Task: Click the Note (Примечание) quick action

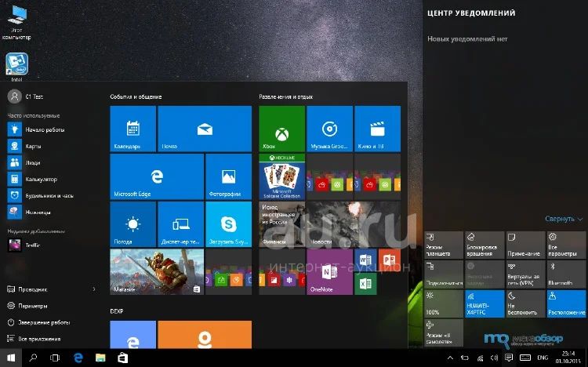Action: pyautogui.click(x=525, y=245)
